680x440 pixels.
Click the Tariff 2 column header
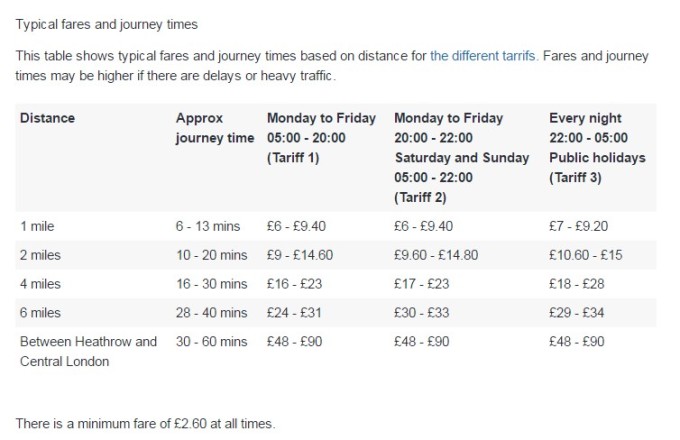coord(461,157)
